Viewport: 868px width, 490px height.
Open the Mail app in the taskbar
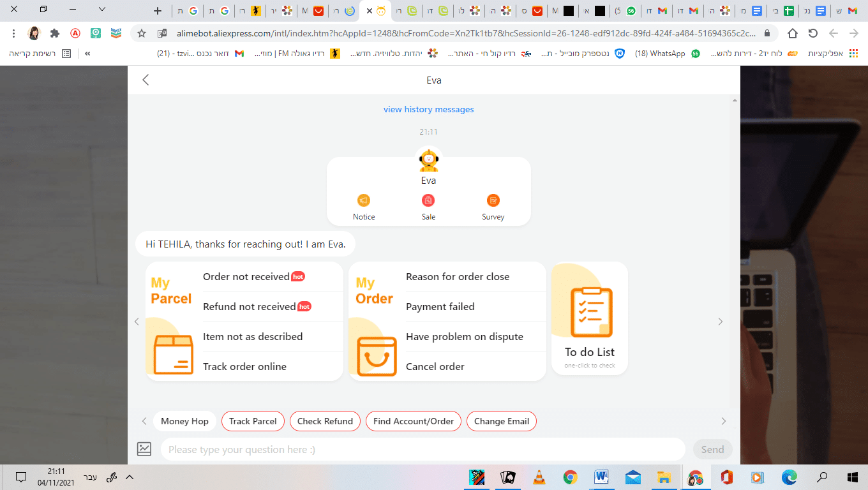tap(633, 477)
